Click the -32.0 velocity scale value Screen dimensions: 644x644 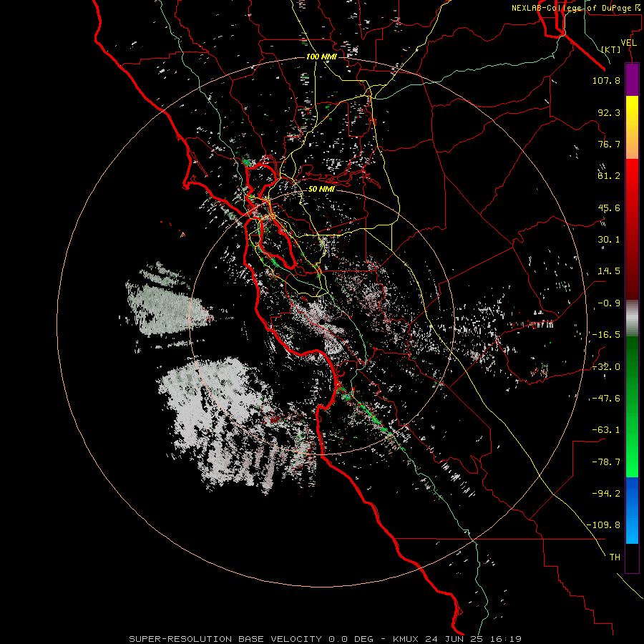(606, 367)
